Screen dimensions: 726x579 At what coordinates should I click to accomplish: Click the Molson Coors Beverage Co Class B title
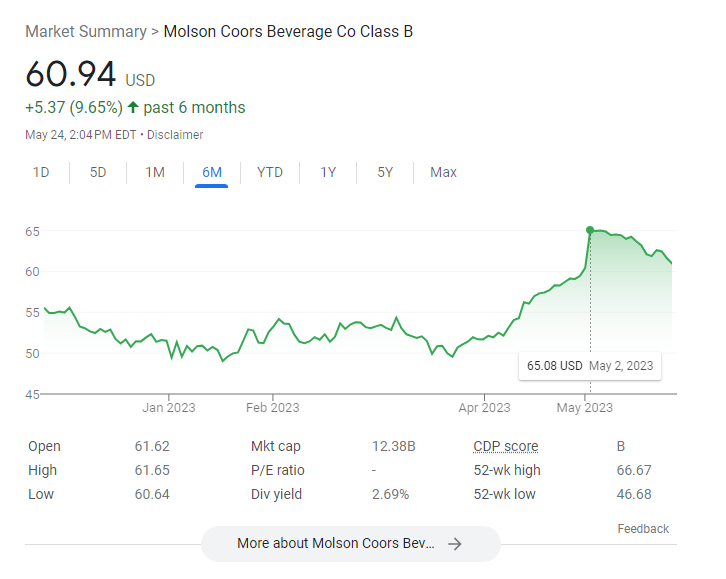288,31
